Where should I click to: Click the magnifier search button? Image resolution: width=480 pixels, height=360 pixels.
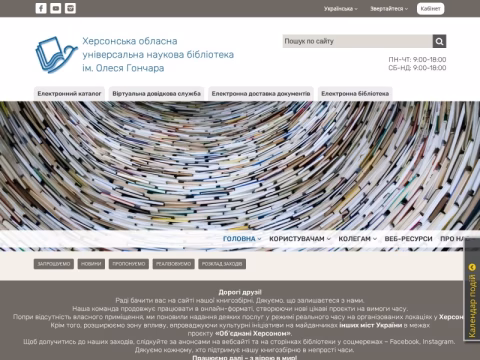coord(439,41)
